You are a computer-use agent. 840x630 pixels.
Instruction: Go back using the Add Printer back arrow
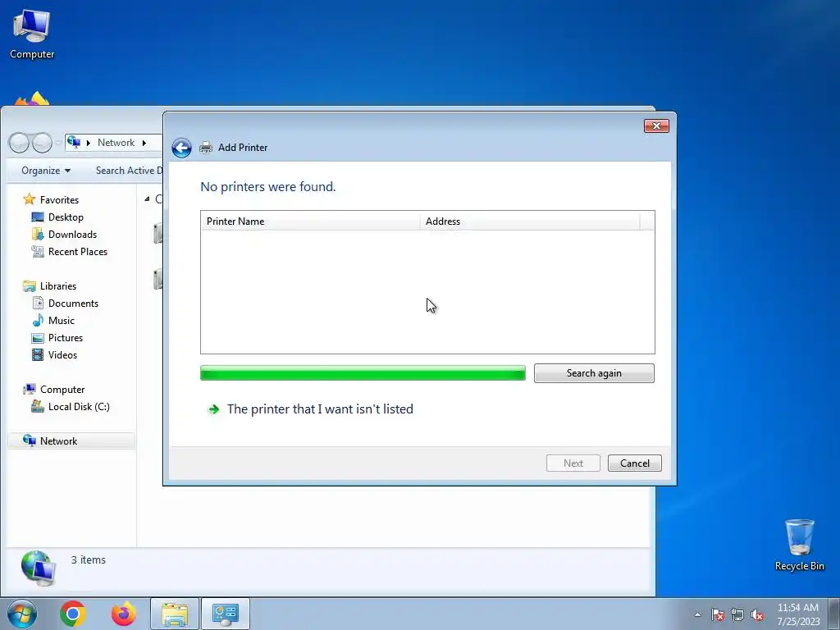(x=181, y=148)
